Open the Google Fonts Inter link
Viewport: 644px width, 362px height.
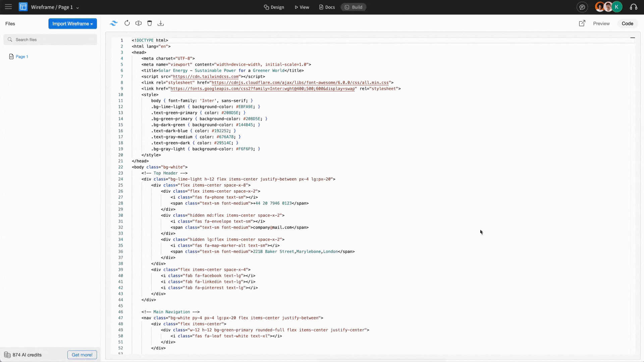point(263,88)
